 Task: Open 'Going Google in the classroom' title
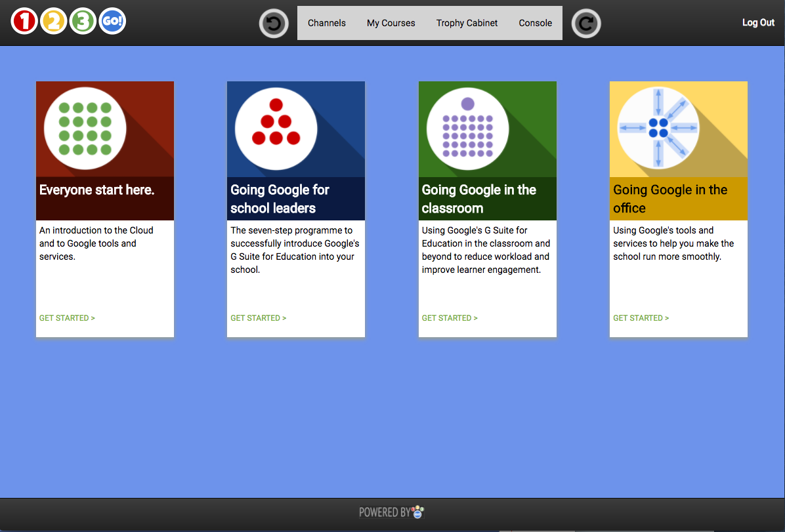pos(479,199)
